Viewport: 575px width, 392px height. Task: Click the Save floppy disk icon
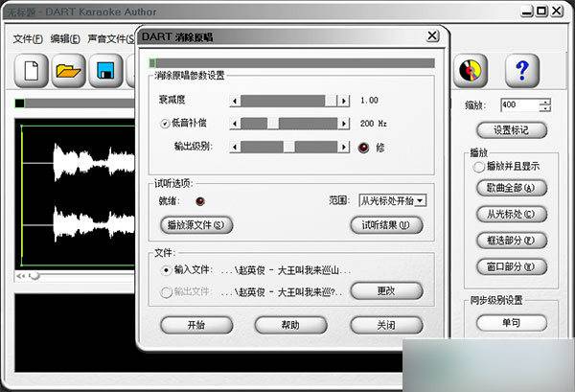(x=104, y=70)
